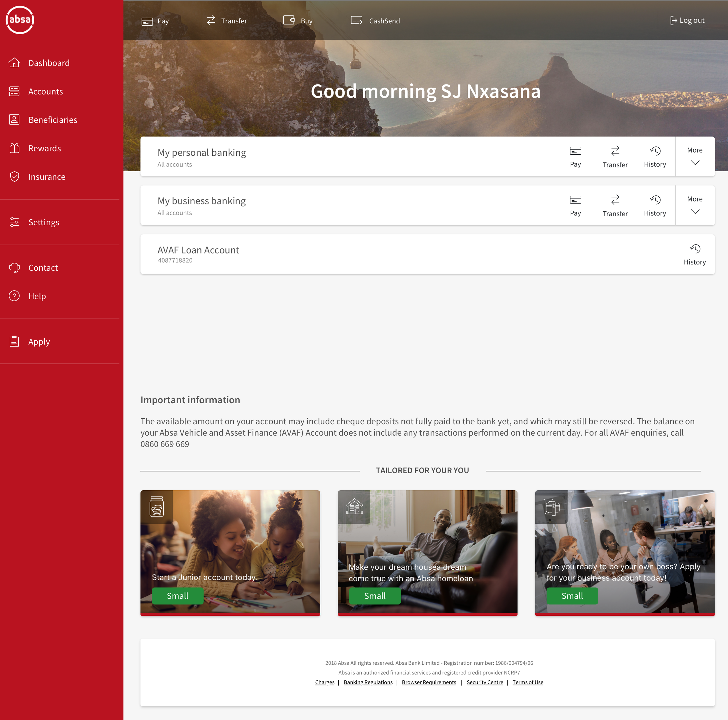The image size is (728, 720).
Task: Pay from My personal banking
Action: [575, 156]
